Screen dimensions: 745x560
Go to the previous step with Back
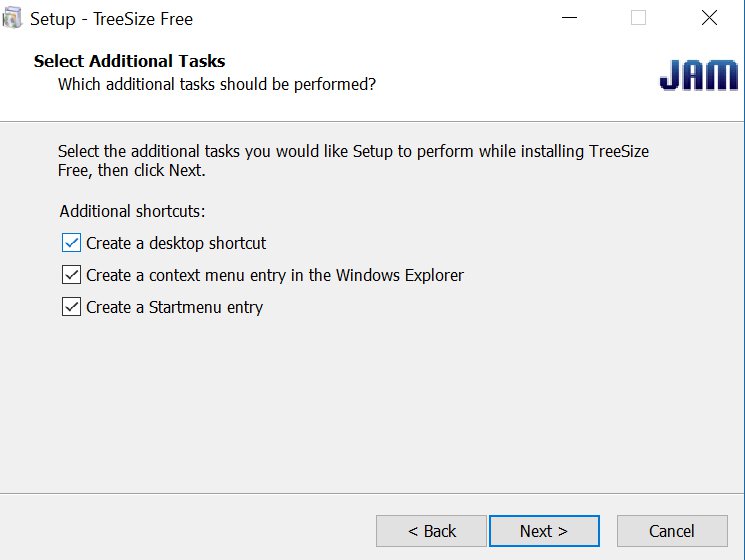click(x=431, y=531)
